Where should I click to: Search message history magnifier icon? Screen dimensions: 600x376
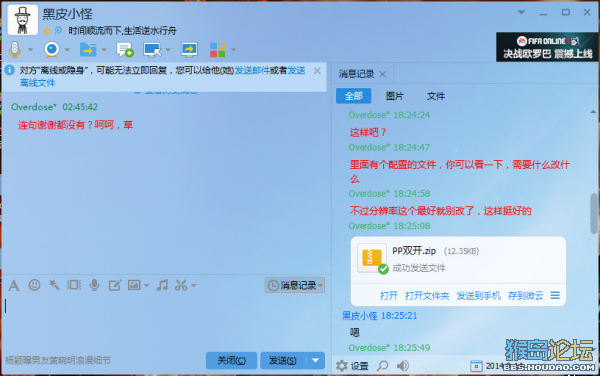click(382, 366)
